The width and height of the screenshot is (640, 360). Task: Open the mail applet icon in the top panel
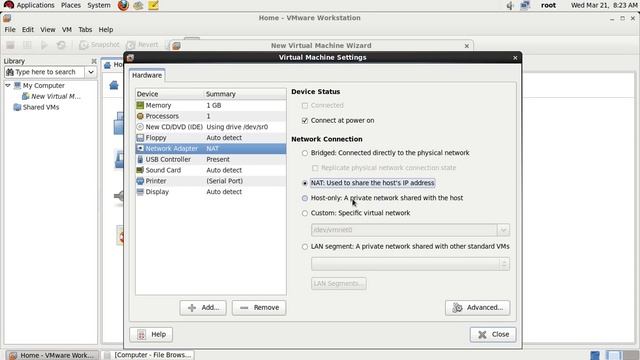(x=138, y=5)
